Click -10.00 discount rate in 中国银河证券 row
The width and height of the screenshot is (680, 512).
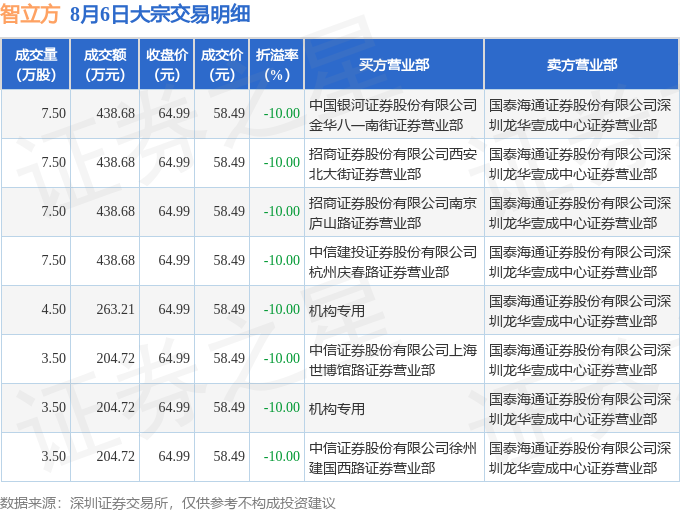click(282, 114)
